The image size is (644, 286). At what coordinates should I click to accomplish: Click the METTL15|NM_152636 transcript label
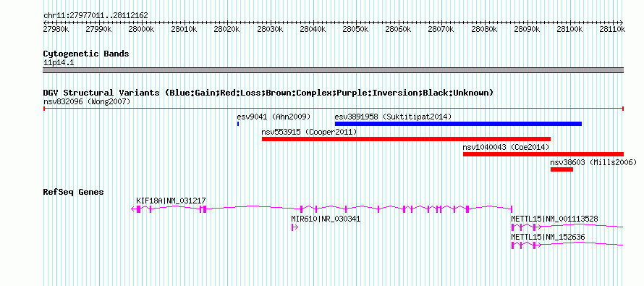click(548, 237)
